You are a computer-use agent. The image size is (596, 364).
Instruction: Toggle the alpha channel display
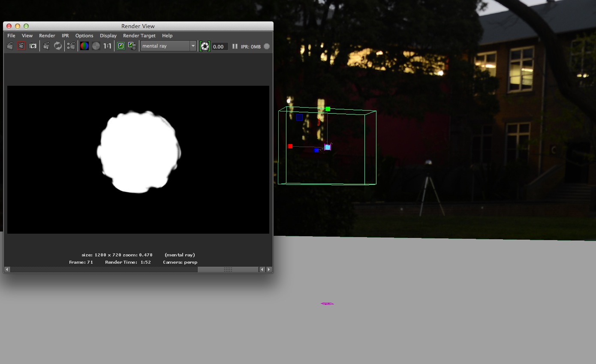click(96, 46)
